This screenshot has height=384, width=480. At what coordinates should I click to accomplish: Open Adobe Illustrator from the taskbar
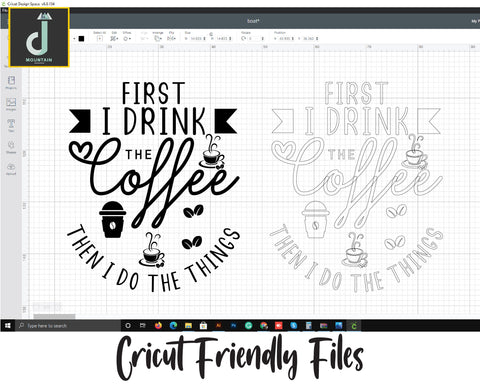click(218, 325)
